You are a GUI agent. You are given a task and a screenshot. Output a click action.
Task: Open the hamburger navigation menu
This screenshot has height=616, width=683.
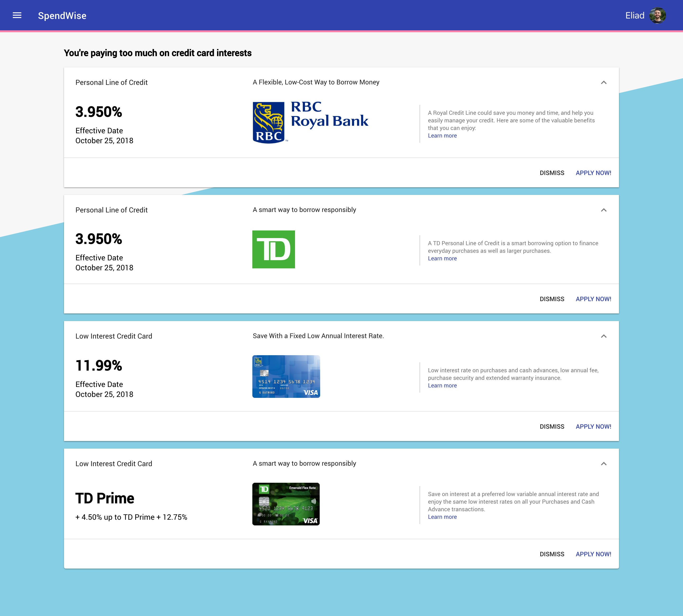pyautogui.click(x=17, y=16)
